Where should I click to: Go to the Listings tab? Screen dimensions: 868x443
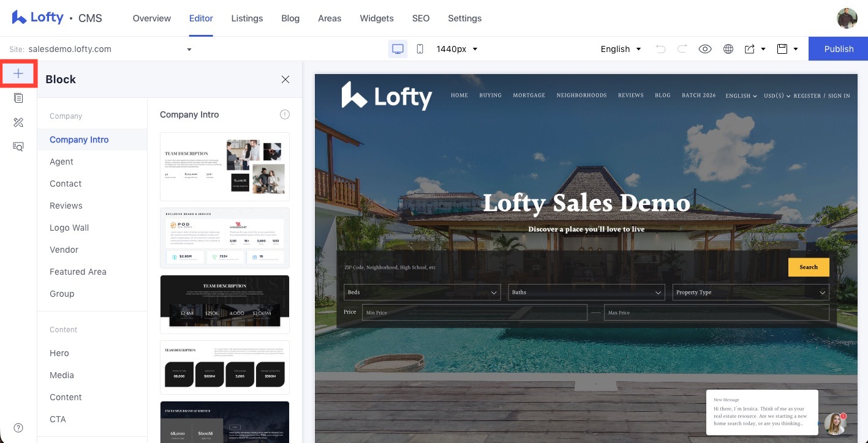tap(247, 18)
